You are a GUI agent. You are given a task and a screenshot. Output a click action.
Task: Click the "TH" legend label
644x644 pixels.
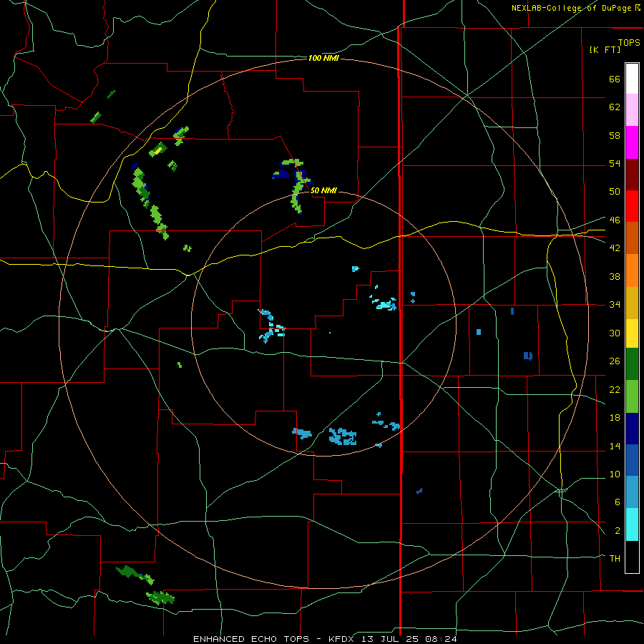coord(615,559)
